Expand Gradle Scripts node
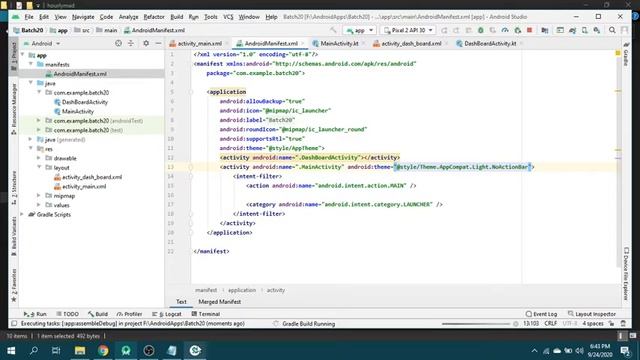Viewport: 640px width, 360px height. [x=22, y=214]
